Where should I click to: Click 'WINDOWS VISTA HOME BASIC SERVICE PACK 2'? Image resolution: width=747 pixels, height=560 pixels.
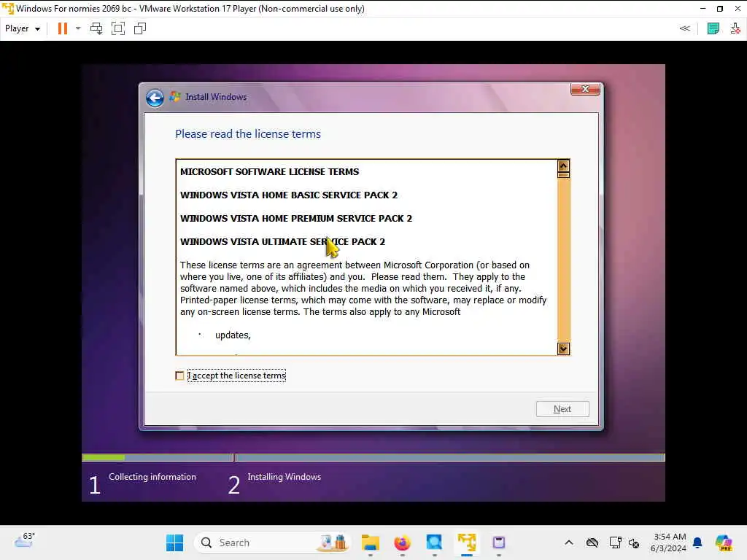(289, 195)
